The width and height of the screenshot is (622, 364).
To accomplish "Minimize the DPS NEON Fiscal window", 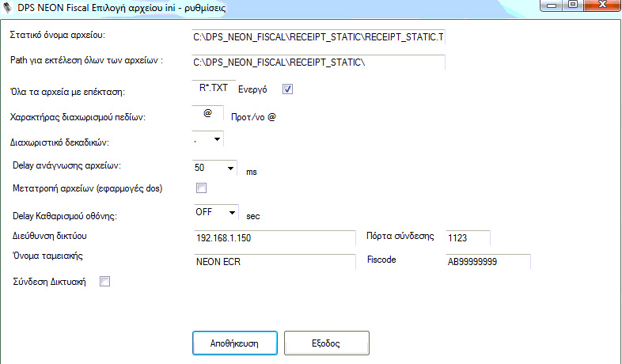I will tap(552, 6).
